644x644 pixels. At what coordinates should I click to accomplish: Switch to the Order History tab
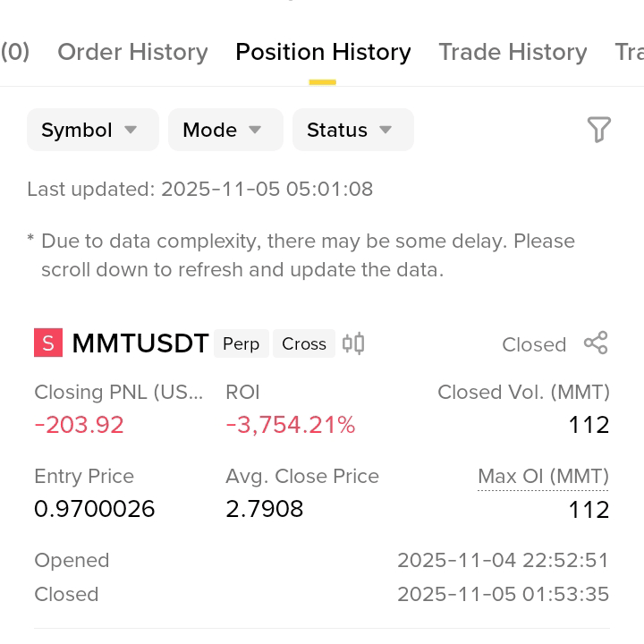(132, 52)
